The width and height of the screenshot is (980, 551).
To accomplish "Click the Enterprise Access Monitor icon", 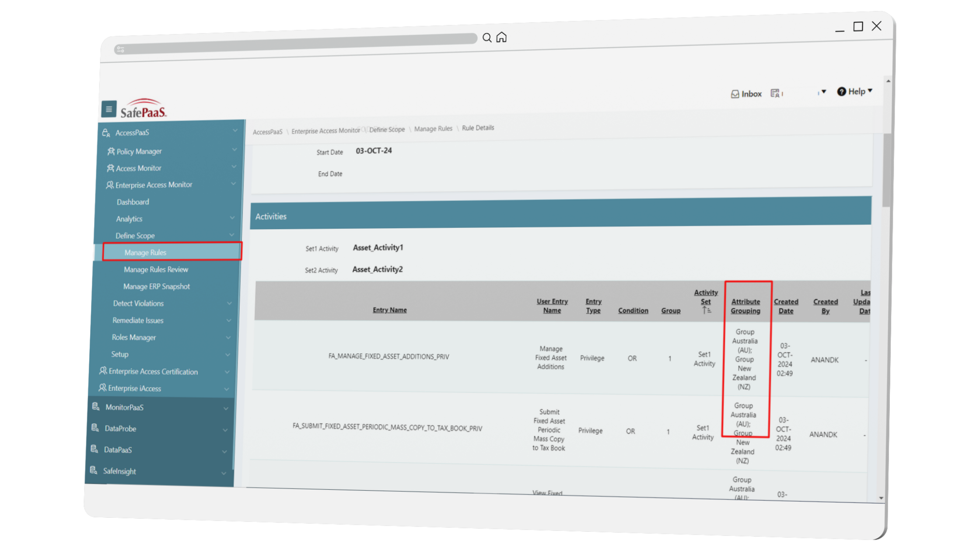I will tap(109, 185).
